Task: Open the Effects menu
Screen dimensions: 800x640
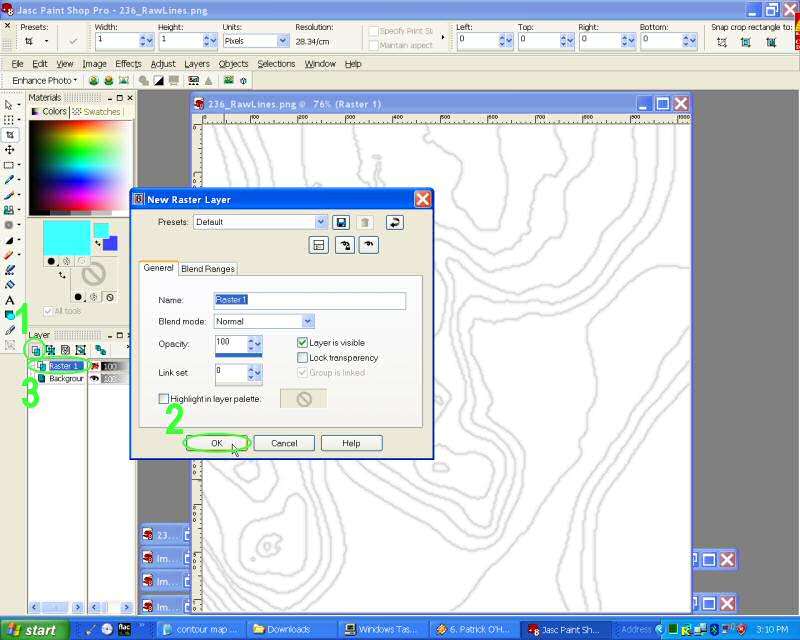Action: 128,64
